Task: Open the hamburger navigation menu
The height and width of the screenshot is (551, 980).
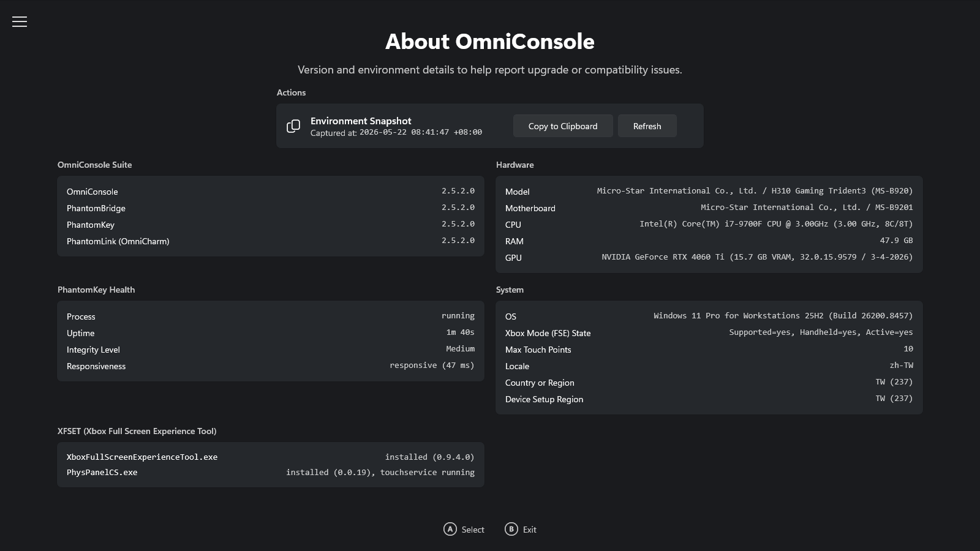Action: click(x=20, y=22)
